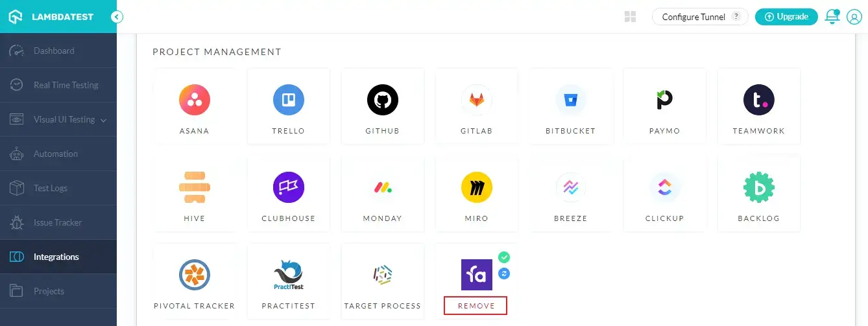Open the Bitbucket integration tile
Viewport: 868px width, 326px height.
[571, 108]
